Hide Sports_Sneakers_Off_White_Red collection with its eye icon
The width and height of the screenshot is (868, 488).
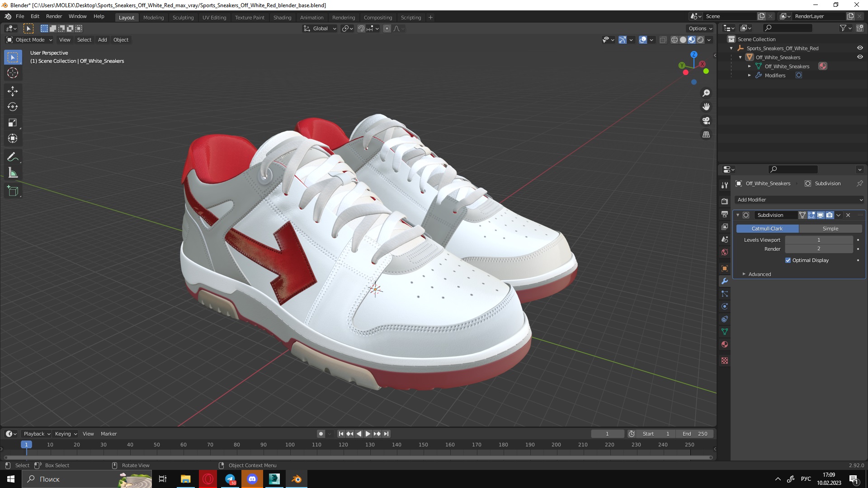click(860, 48)
